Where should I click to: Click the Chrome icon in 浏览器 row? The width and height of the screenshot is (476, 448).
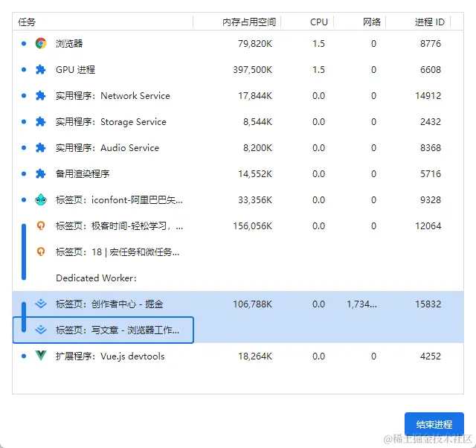(x=41, y=43)
